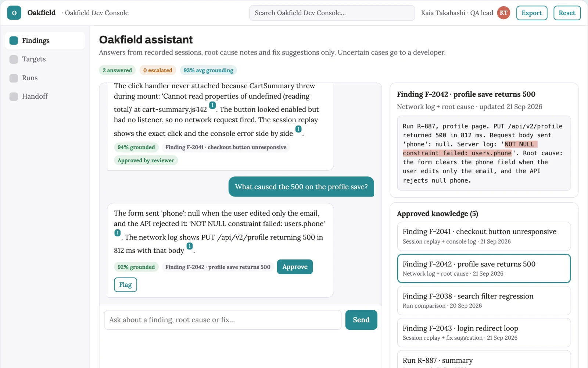588x368 pixels.
Task: Open knowledge card F-2041 checkout button unresponsive
Action: (x=484, y=236)
